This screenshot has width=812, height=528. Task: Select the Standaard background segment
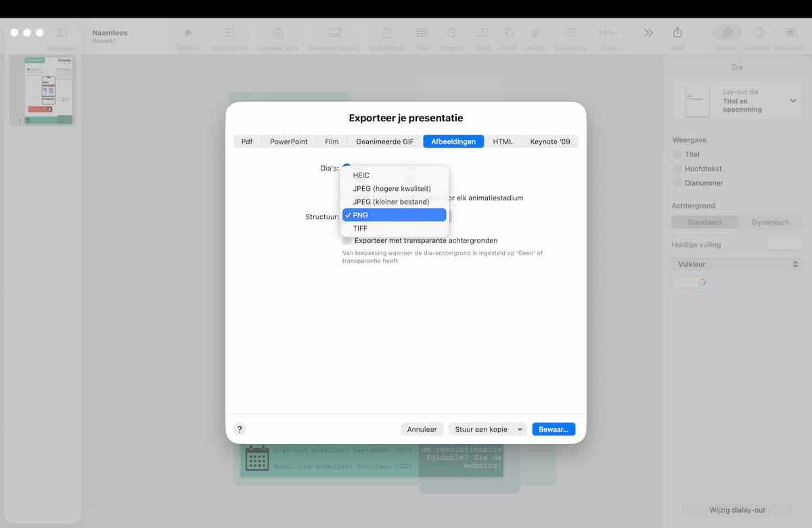(x=704, y=222)
